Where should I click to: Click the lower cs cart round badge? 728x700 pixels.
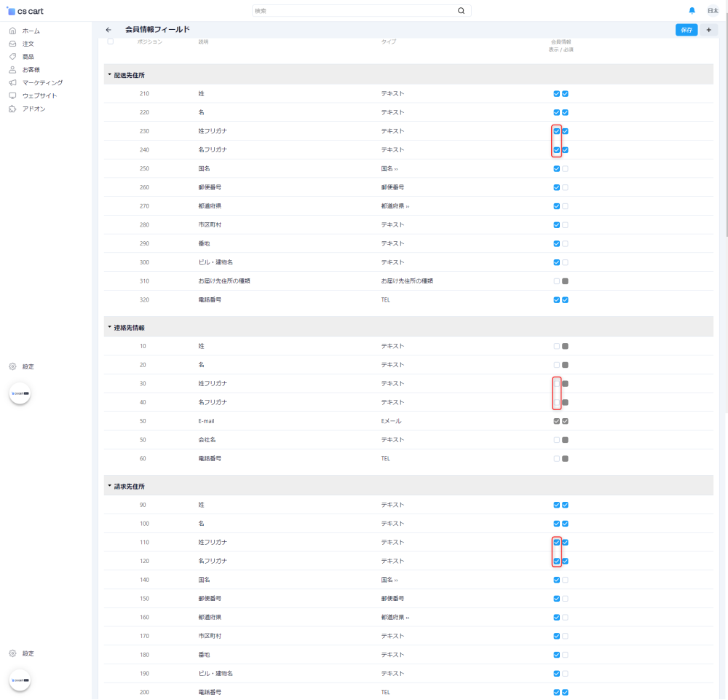20,680
